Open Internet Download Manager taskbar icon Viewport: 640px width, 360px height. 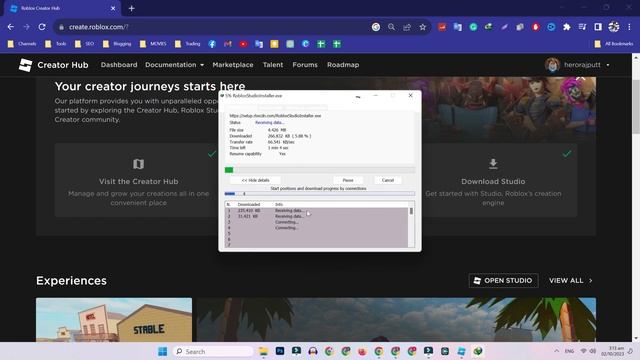coord(478,351)
